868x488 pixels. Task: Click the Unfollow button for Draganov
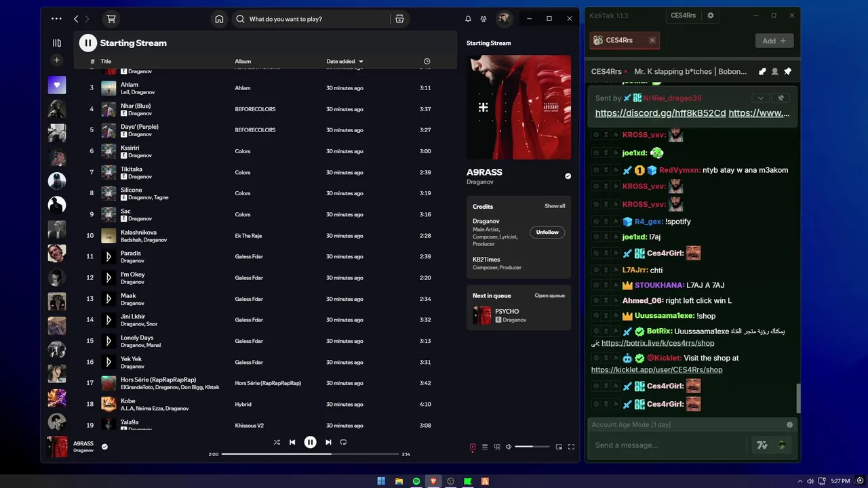coord(547,232)
